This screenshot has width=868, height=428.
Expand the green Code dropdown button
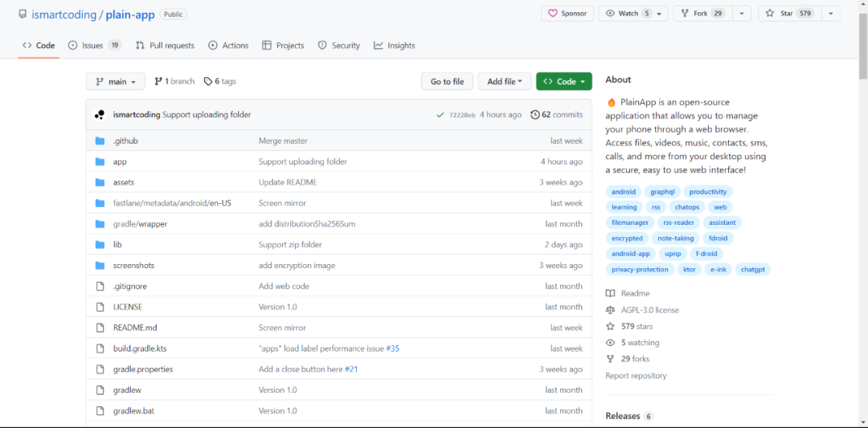click(x=563, y=81)
